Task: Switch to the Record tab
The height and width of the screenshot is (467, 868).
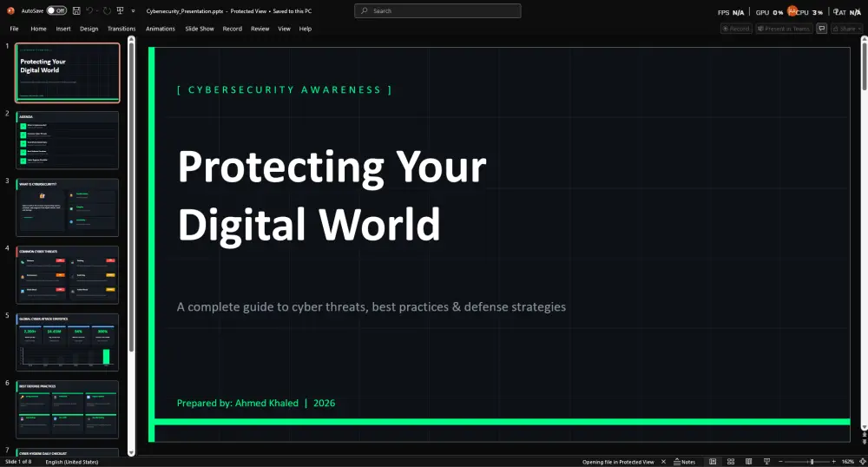Action: (232, 29)
